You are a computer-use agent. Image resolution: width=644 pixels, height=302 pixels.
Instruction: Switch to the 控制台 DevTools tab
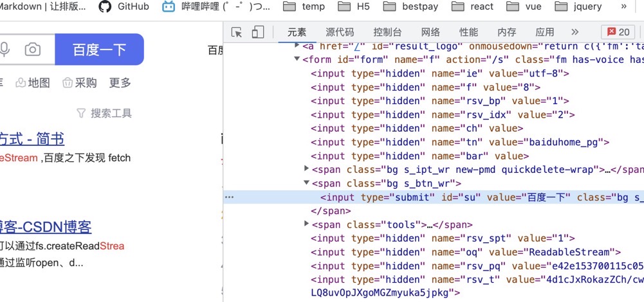[x=387, y=32]
